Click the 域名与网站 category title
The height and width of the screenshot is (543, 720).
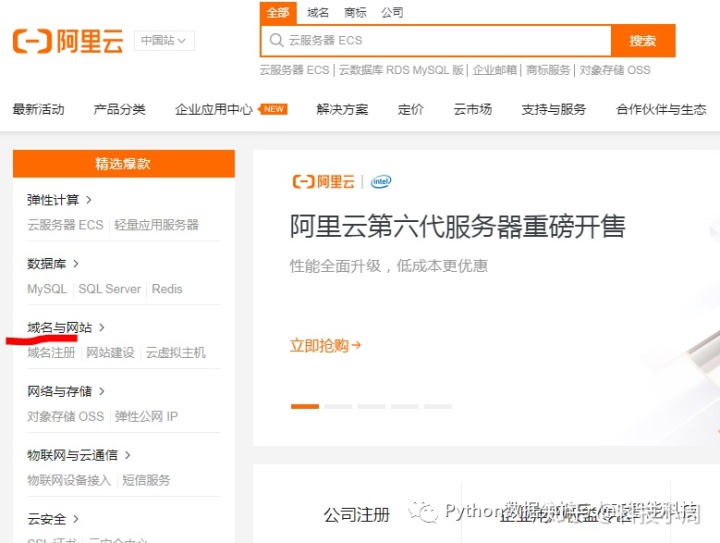click(59, 327)
